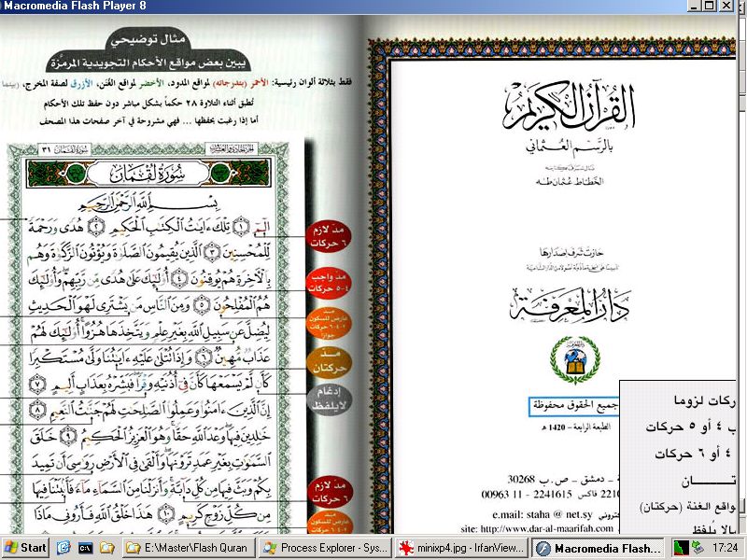The image size is (747, 560).
Task: Click the network system tray icon
Action: [x=698, y=548]
